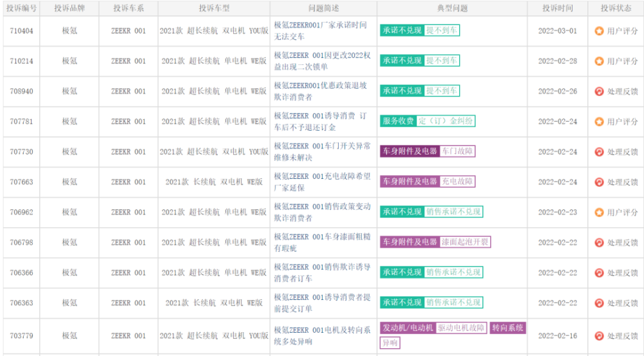Click the red feedback icon for complaint 708940

(x=599, y=91)
